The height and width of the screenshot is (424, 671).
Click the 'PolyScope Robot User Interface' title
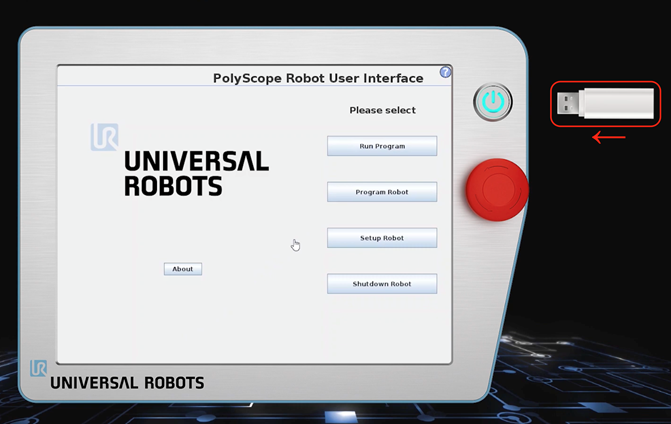point(318,78)
